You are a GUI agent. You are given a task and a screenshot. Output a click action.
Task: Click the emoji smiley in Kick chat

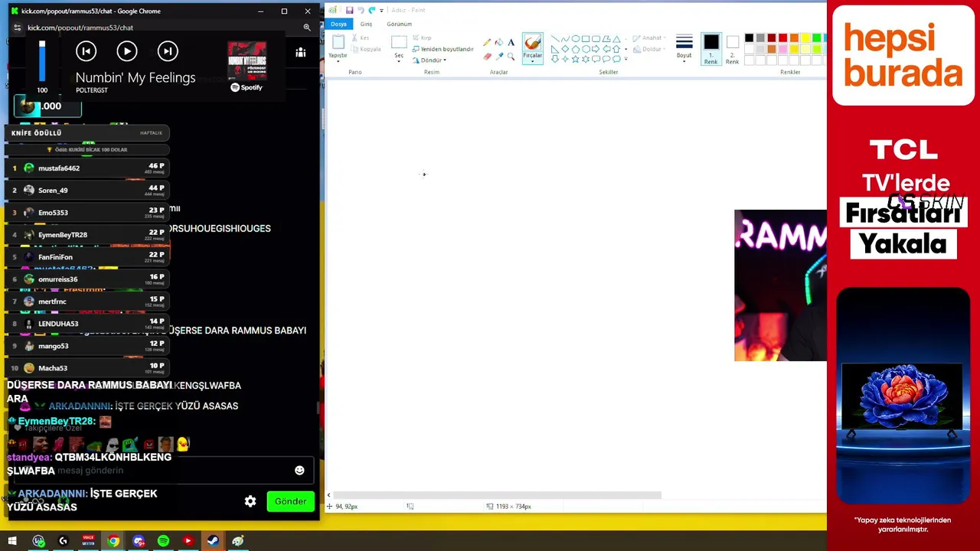(x=299, y=471)
